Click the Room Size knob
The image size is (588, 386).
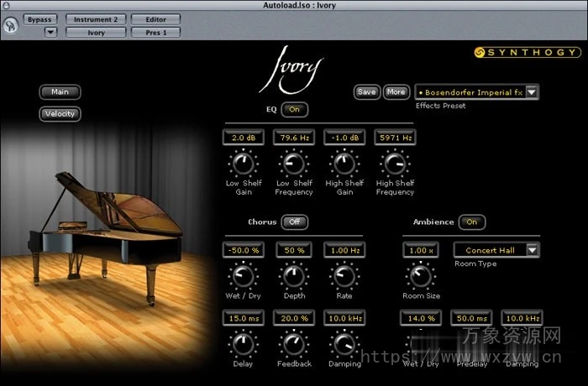tap(421, 276)
